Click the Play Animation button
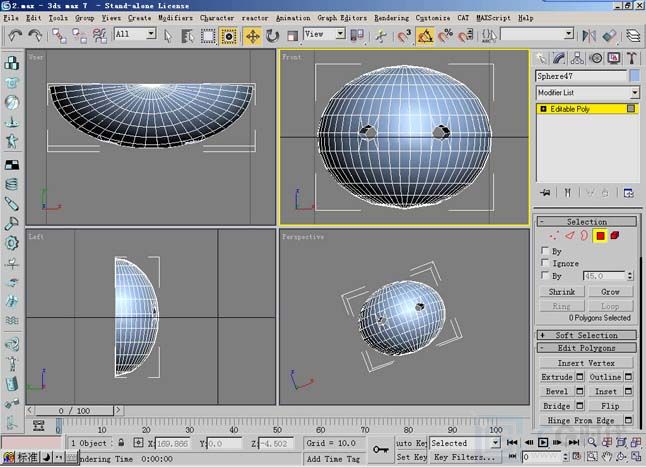 click(x=543, y=442)
